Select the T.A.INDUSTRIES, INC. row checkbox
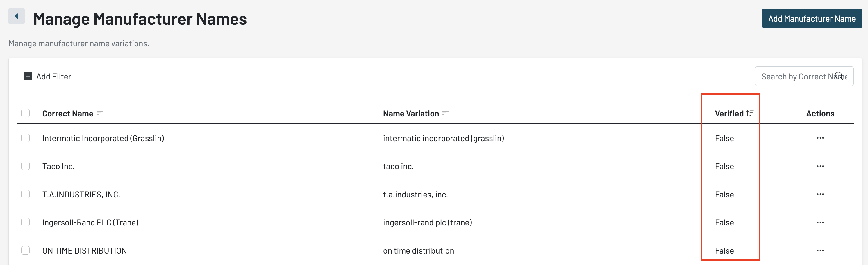The image size is (868, 265). pyautogui.click(x=25, y=194)
